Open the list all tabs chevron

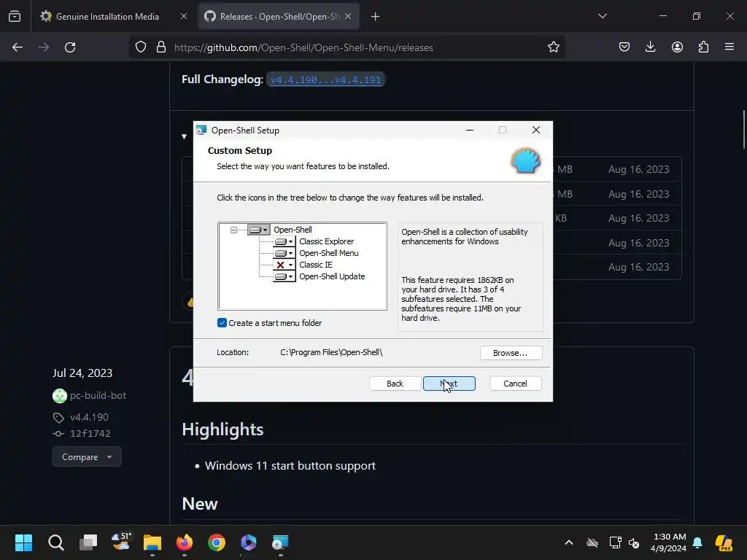[602, 16]
